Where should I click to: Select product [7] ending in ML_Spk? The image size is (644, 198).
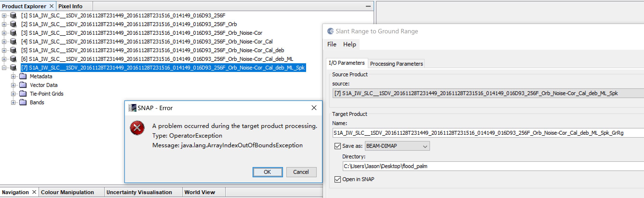[163, 68]
